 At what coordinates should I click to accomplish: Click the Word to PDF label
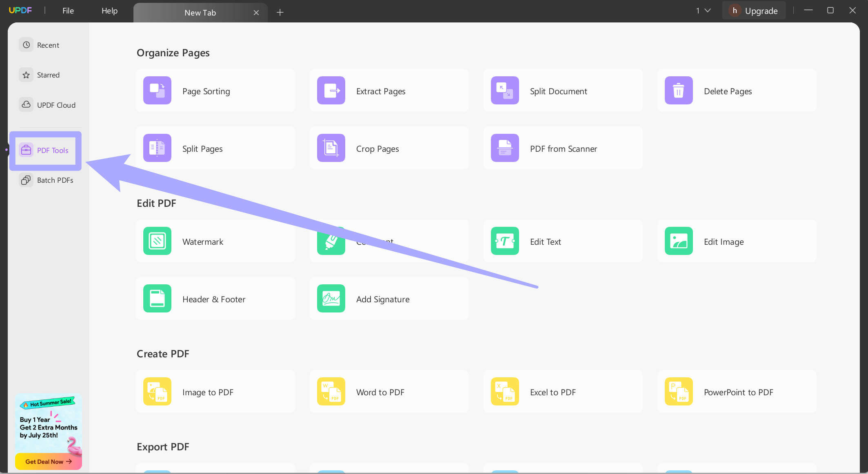pyautogui.click(x=380, y=392)
